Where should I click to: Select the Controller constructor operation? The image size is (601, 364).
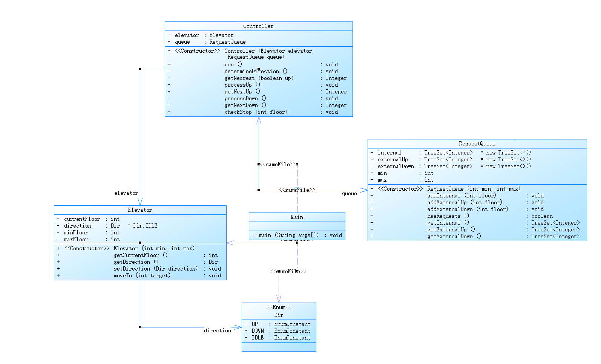[x=241, y=54]
